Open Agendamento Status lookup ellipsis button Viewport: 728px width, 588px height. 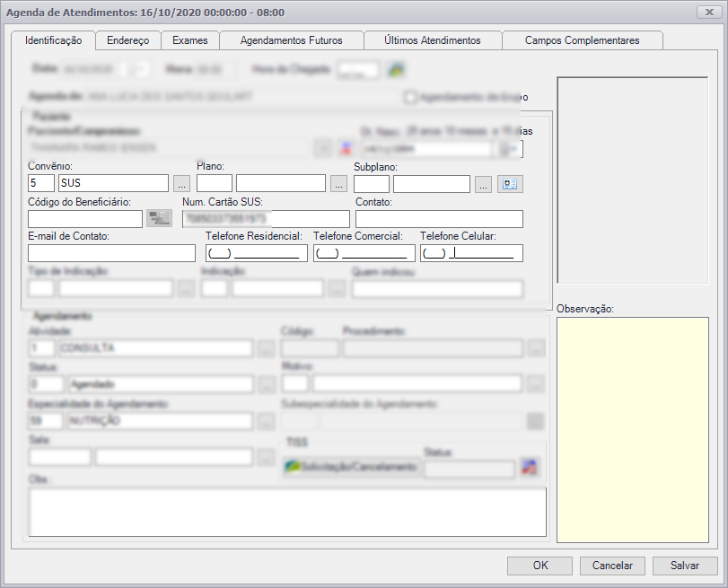[267, 384]
